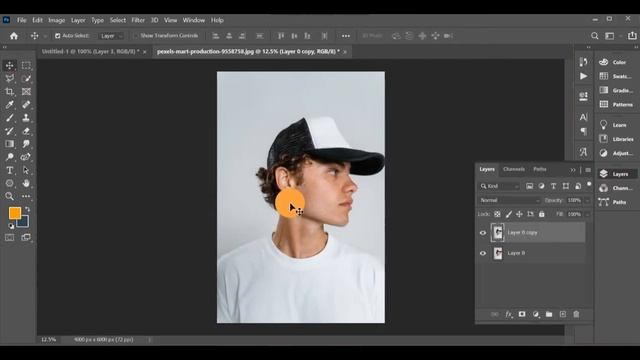This screenshot has width=640, height=360.
Task: Select the Quick Selection tool
Action: click(26, 78)
